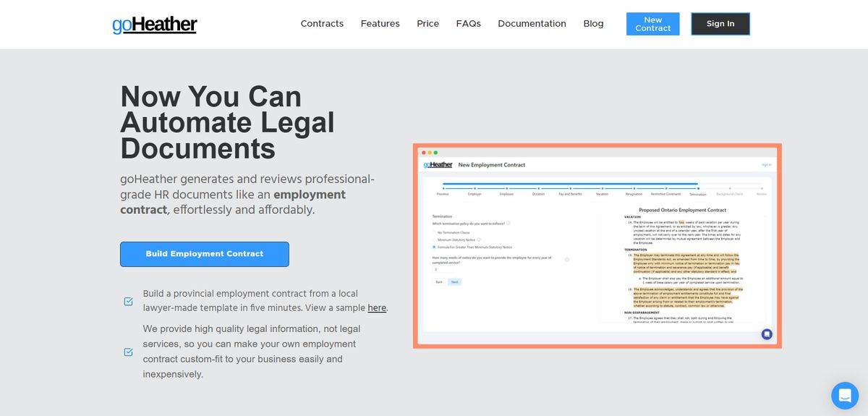Image resolution: width=868 pixels, height=416 pixels.
Task: Click the checkmark icon beside 'We provide high quality' text
Action: point(128,352)
